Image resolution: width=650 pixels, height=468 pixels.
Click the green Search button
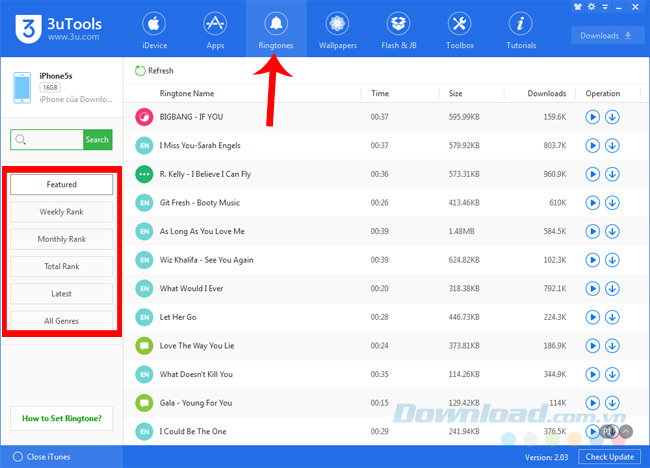point(97,140)
